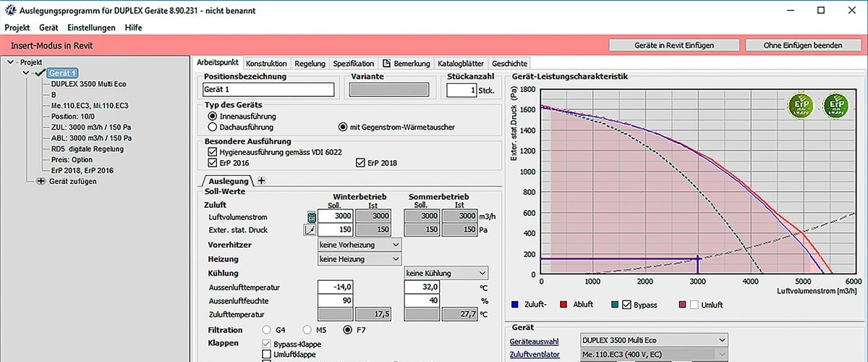868x362 pixels.
Task: Click the left ErP green badge on the chart
Action: 799,106
